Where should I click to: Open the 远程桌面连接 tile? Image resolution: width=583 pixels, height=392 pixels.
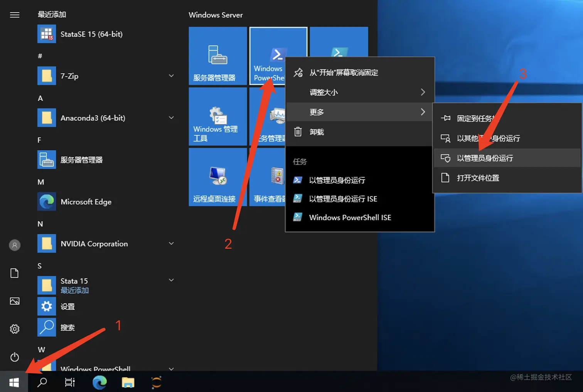tap(218, 177)
